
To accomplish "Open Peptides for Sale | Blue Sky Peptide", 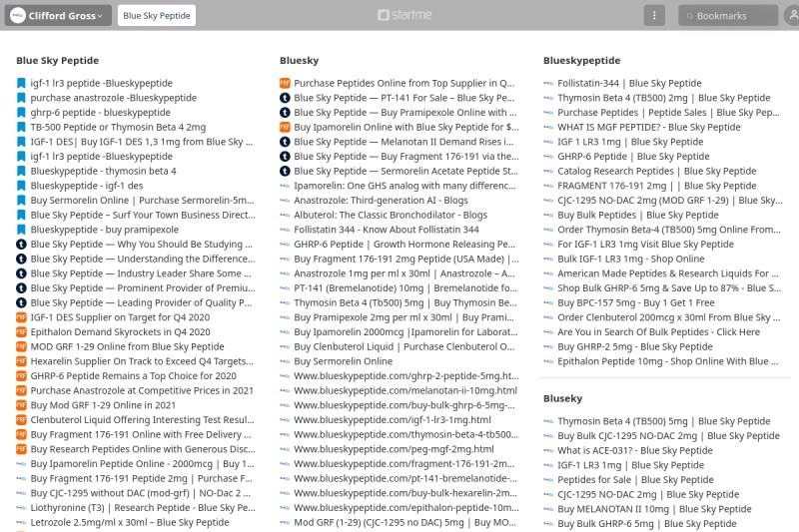I will [635, 480].
